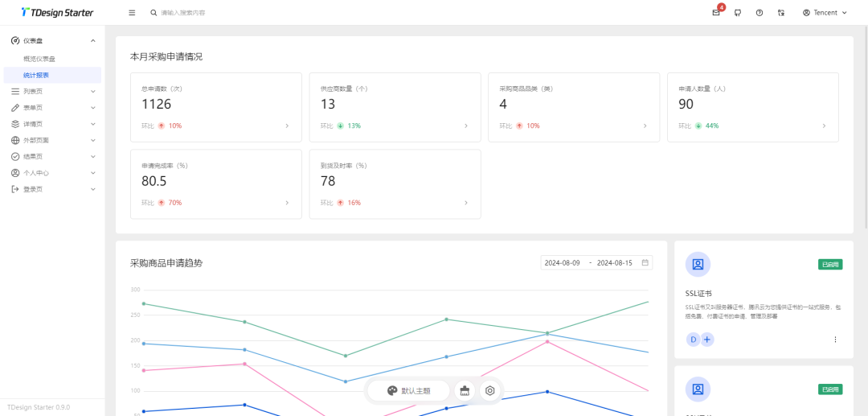Select 统计报表 in the sidebar
The width and height of the screenshot is (868, 416).
pyautogui.click(x=36, y=75)
